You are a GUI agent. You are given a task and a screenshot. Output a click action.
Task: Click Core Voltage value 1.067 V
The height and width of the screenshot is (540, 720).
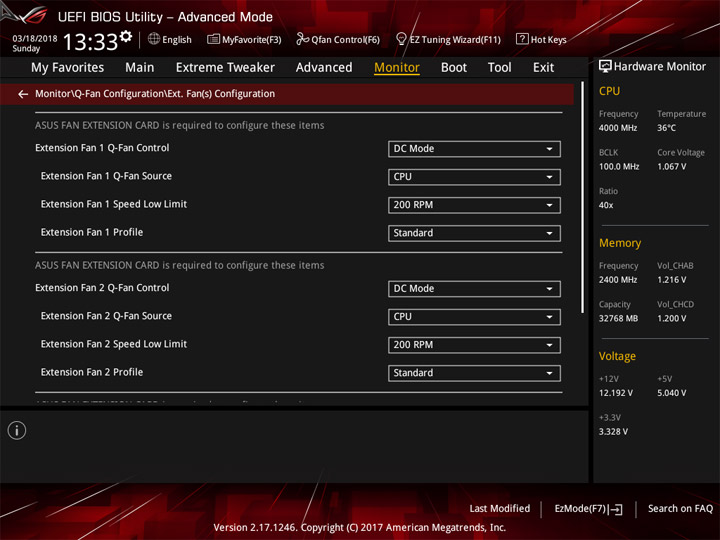click(x=671, y=166)
